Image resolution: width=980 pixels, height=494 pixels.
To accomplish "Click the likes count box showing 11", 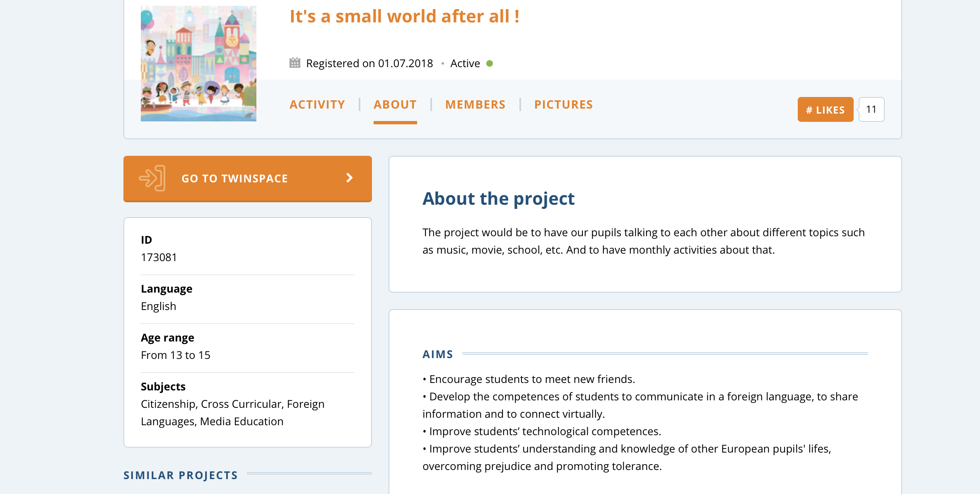I will (871, 109).
